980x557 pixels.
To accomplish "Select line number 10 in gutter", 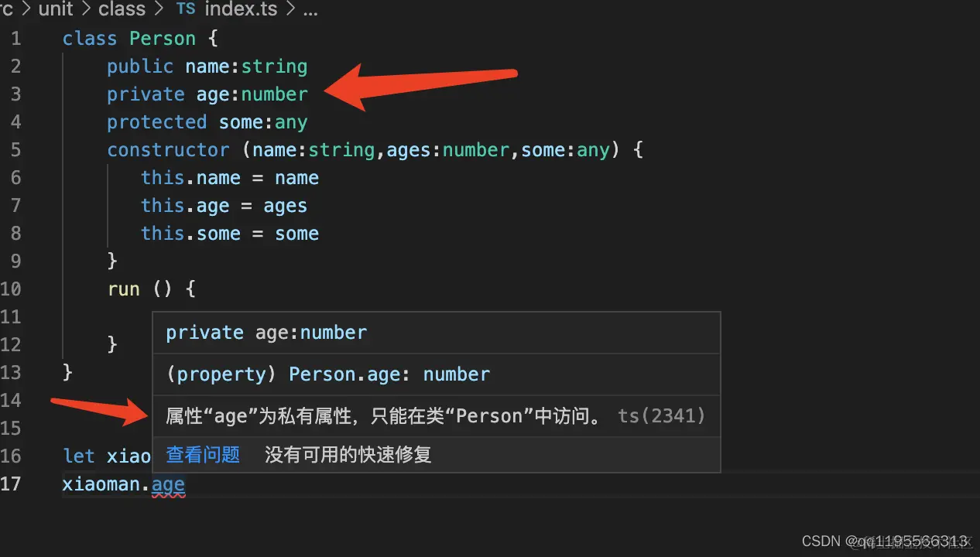I will [11, 289].
